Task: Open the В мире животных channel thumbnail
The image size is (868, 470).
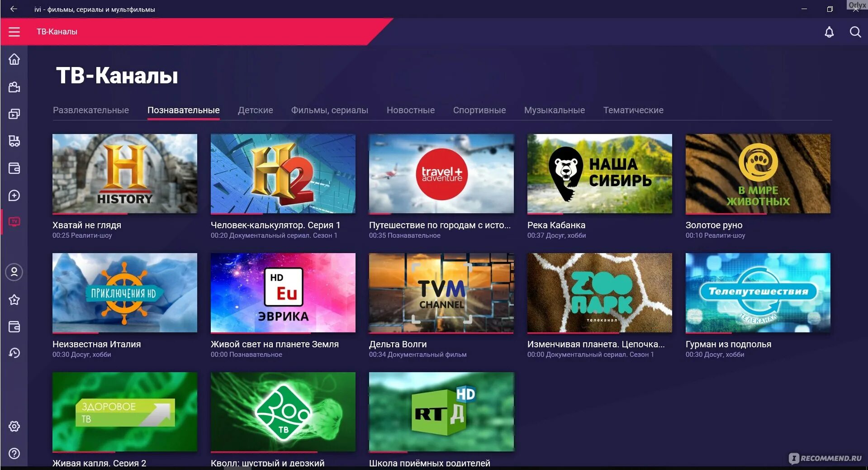Action: click(758, 173)
